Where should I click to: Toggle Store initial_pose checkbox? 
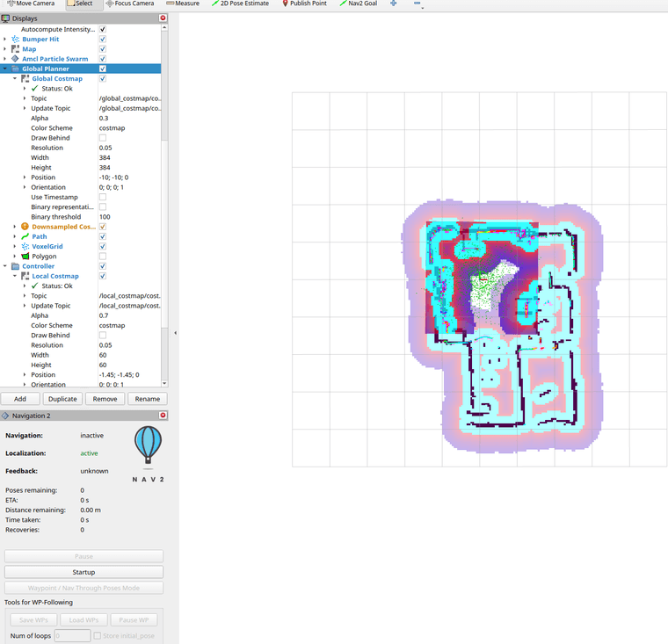coord(98,635)
